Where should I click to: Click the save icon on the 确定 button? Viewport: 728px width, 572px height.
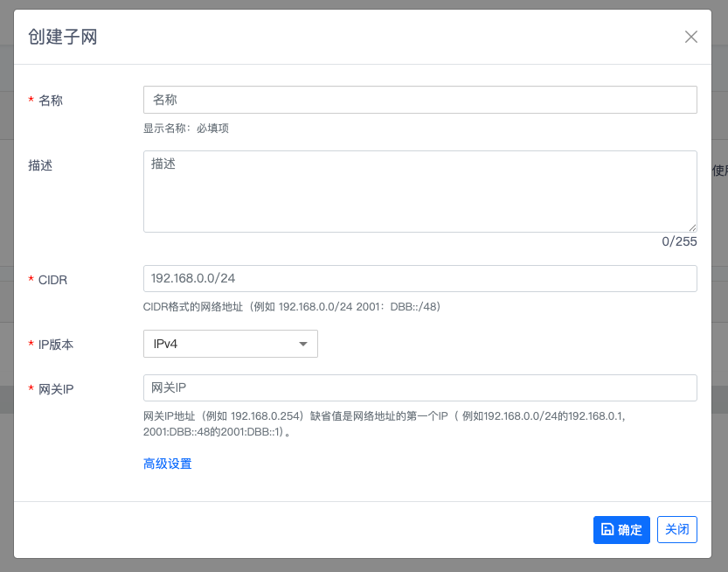607,529
